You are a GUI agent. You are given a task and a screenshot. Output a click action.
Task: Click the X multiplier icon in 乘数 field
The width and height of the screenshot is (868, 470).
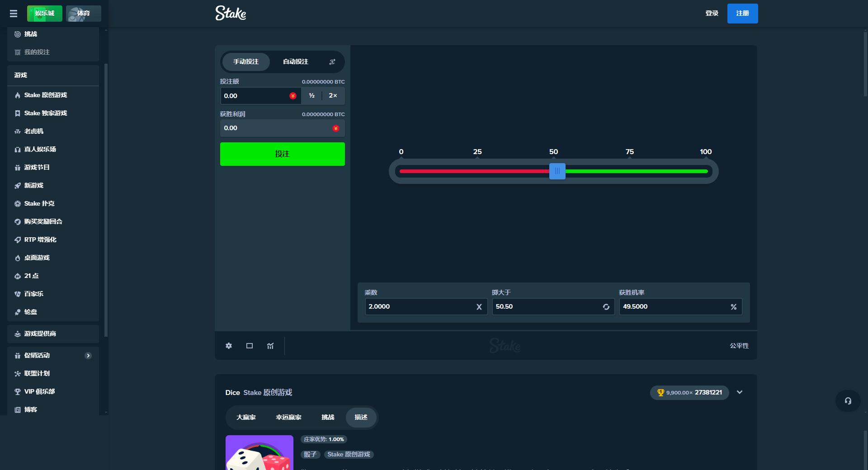tap(479, 307)
